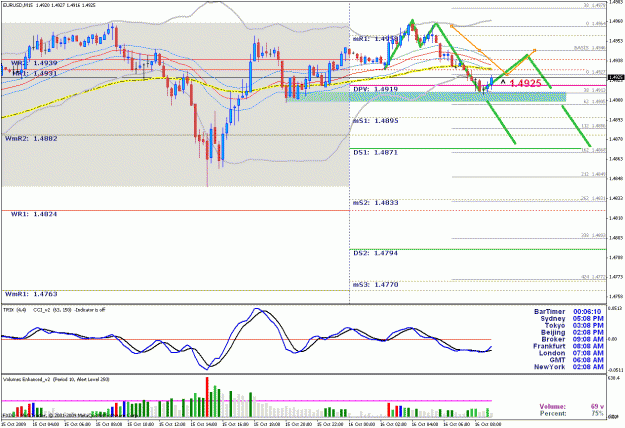Click the tall red volume spike bar
Screen dimensions: 625x428
(207, 397)
